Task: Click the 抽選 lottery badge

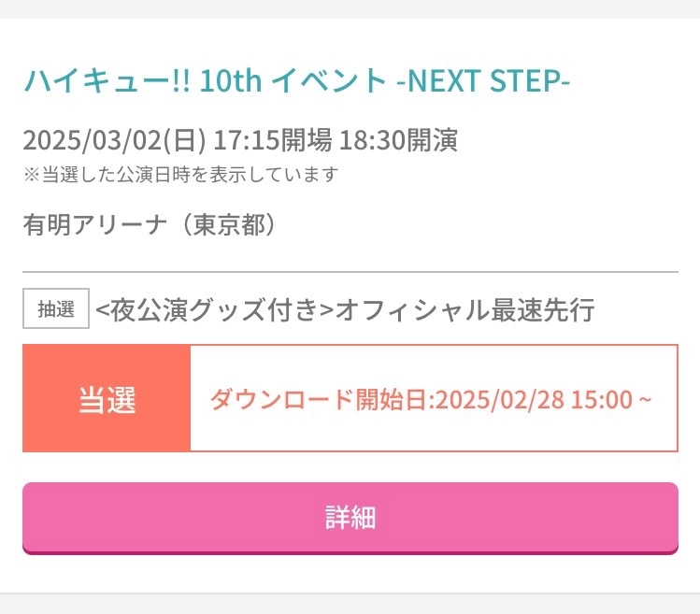Action: [56, 309]
